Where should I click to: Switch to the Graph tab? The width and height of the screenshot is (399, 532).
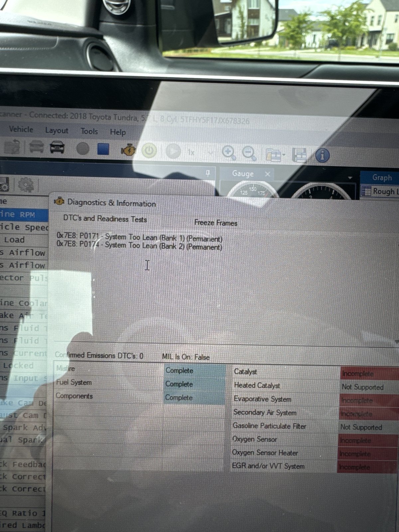coord(382,178)
